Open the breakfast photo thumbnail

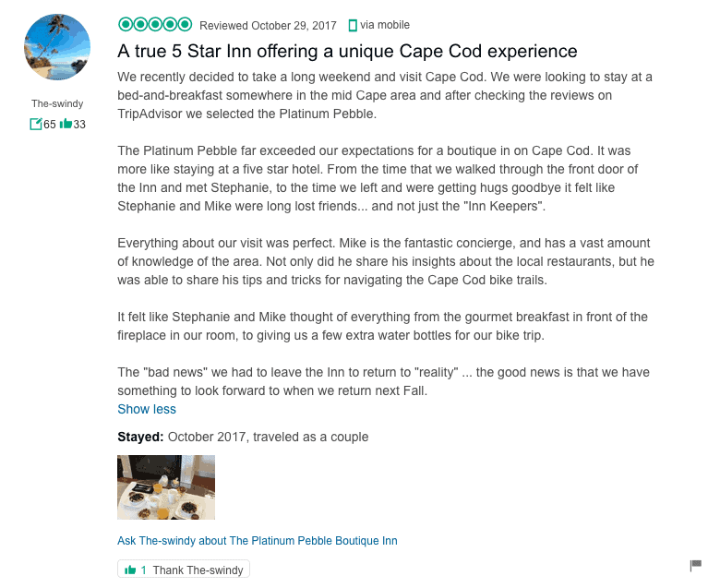click(166, 487)
